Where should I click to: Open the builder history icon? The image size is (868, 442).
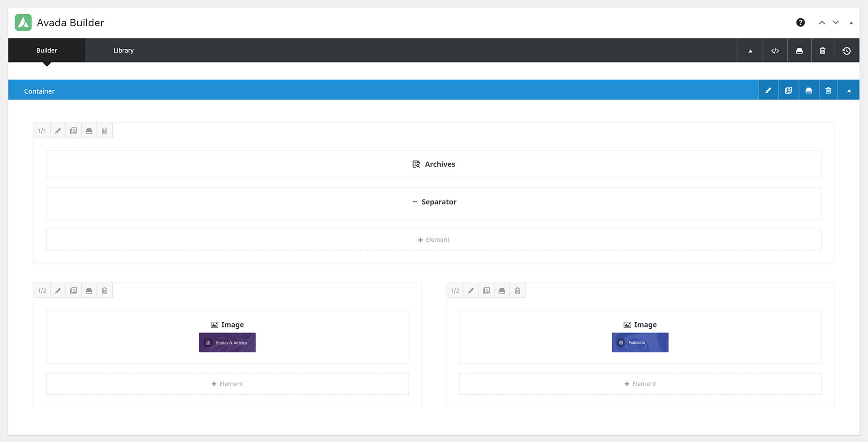846,51
